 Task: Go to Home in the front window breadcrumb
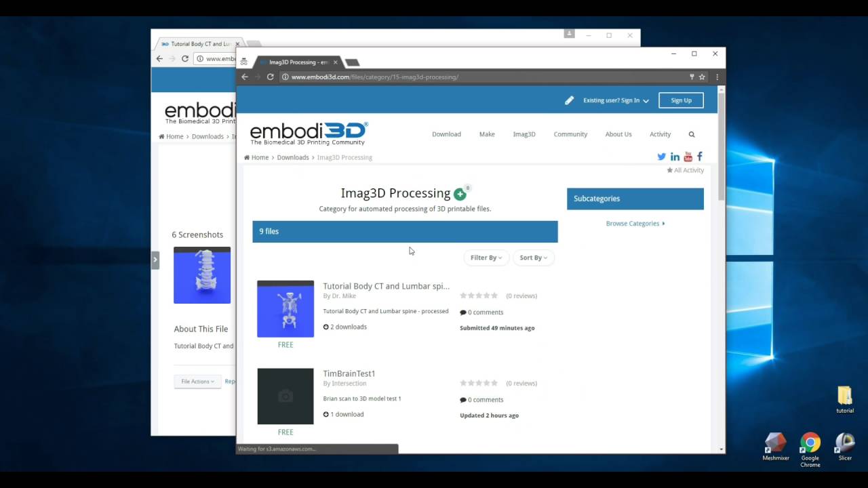pyautogui.click(x=256, y=157)
